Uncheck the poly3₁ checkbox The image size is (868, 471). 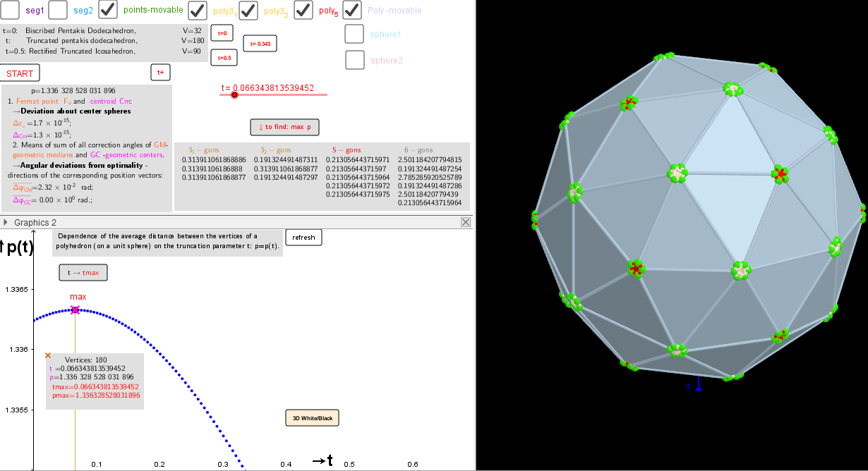[198, 10]
